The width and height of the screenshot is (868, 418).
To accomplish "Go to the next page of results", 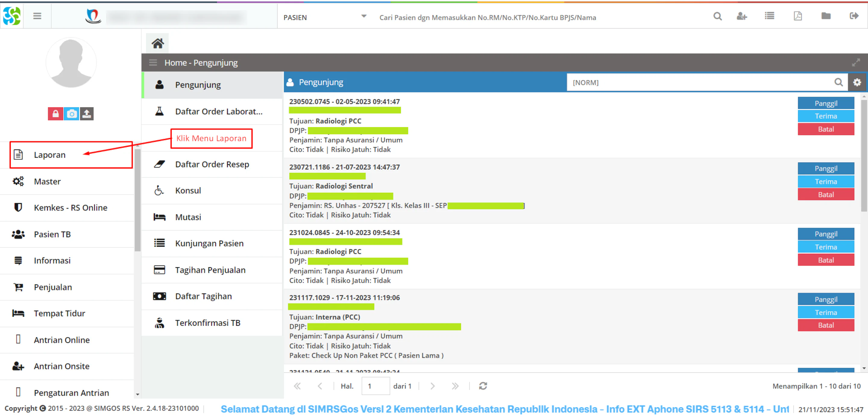I will click(x=432, y=386).
